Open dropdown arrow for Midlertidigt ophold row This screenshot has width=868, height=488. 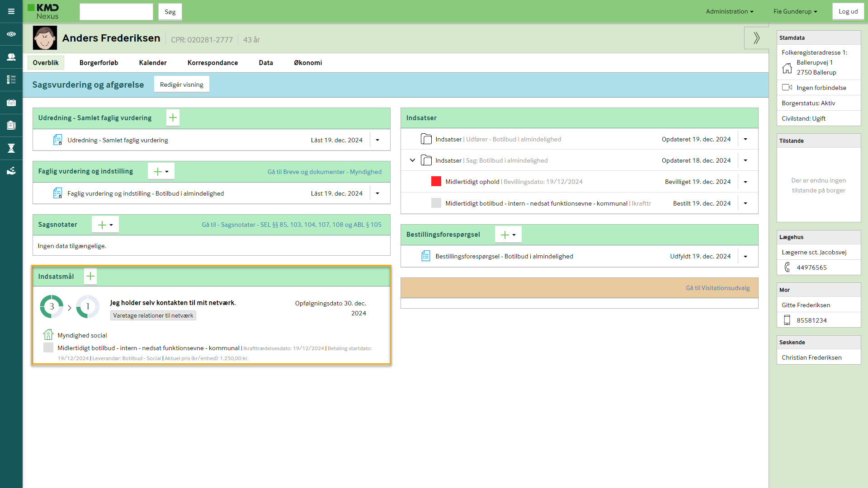(745, 182)
